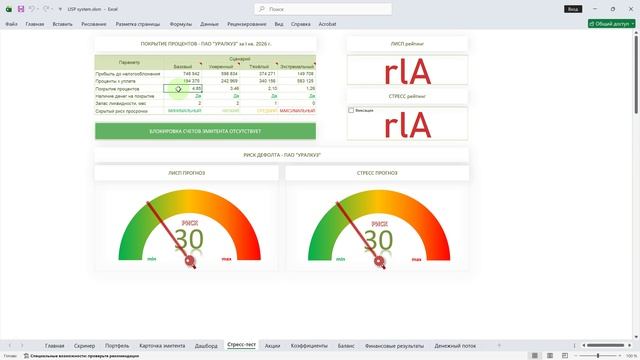This screenshot has width=640, height=360.
Task: Switch to Normal view icon in status bar
Action: [534, 356]
